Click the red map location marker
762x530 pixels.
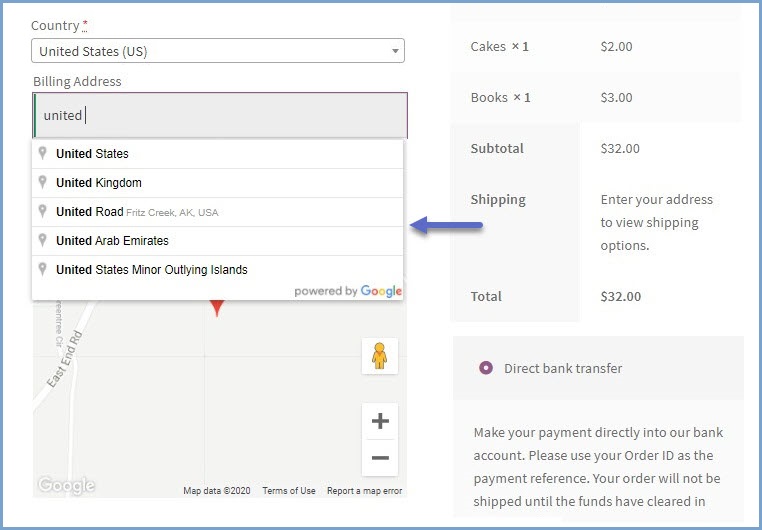pos(217,307)
